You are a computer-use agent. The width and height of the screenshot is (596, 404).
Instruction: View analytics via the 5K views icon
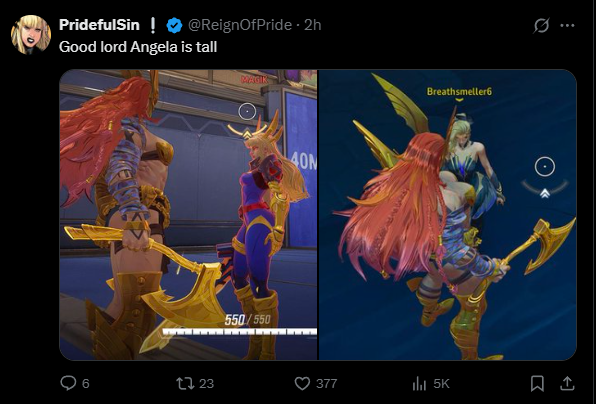pyautogui.click(x=419, y=383)
